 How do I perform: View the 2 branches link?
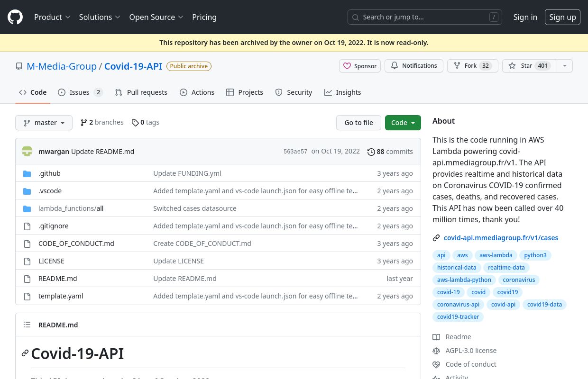tap(102, 123)
